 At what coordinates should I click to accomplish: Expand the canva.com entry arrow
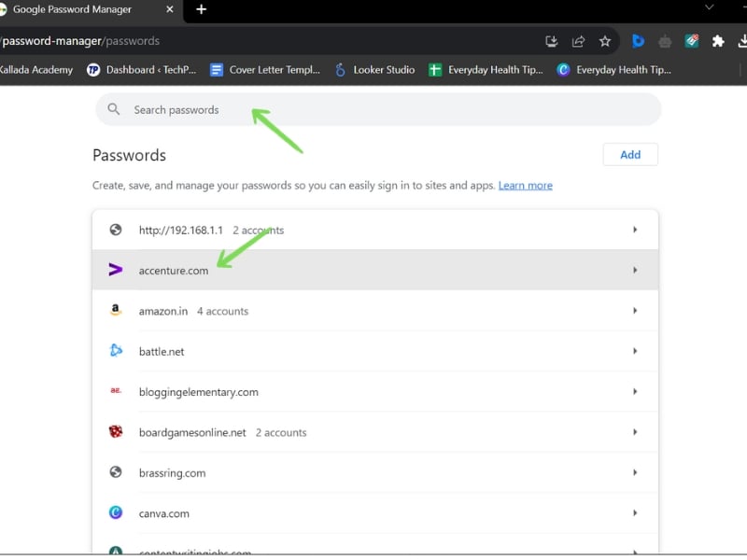635,512
